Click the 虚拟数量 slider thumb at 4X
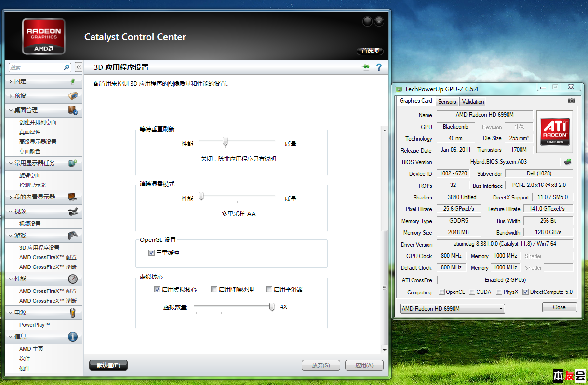Image resolution: width=588 pixels, height=385 pixels. (272, 306)
